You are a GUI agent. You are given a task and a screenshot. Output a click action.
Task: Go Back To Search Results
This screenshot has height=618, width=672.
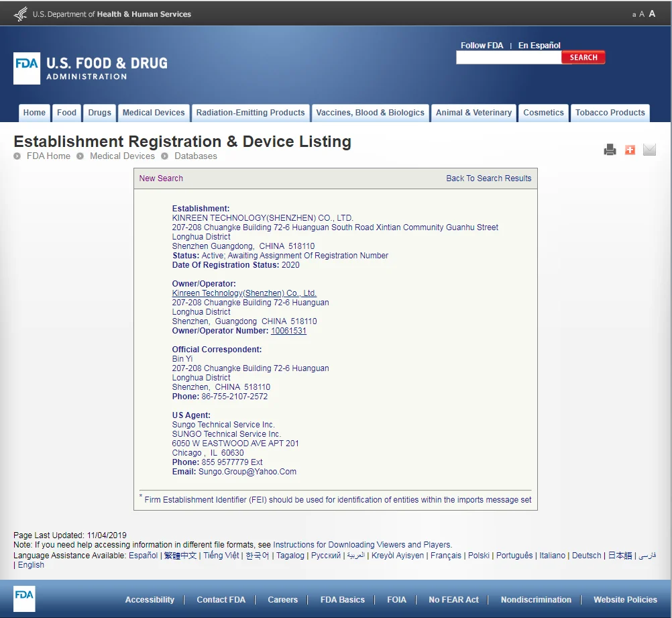488,178
